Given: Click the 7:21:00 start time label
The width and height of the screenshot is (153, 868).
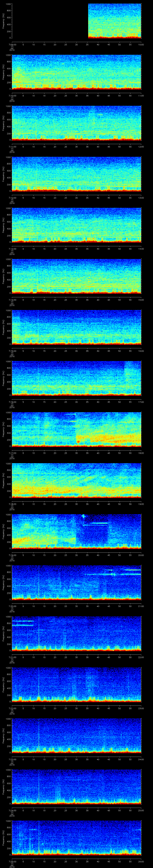Looking at the screenshot, I should (x=12, y=657).
